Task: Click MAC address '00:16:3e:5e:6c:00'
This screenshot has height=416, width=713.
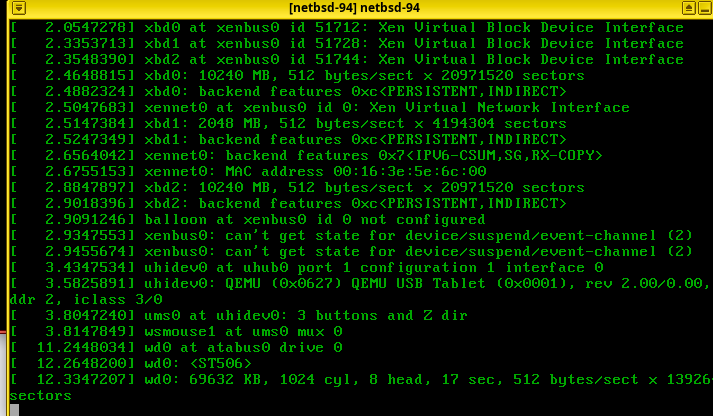Action: click(x=410, y=171)
